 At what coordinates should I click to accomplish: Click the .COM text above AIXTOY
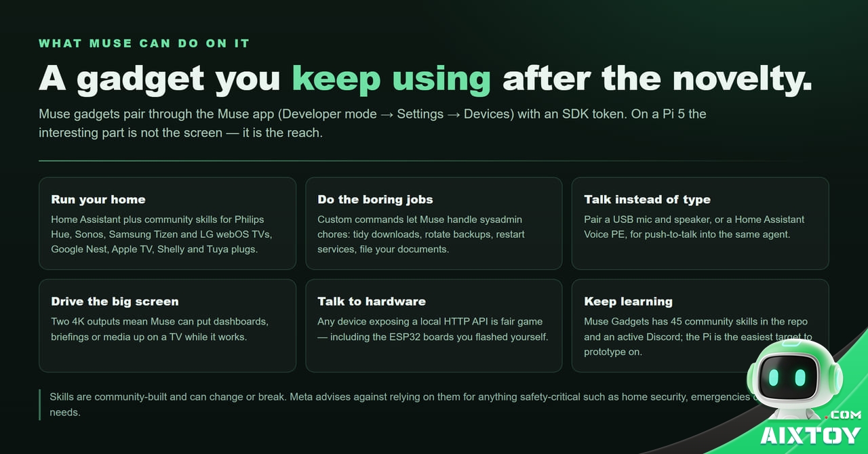coord(844,415)
